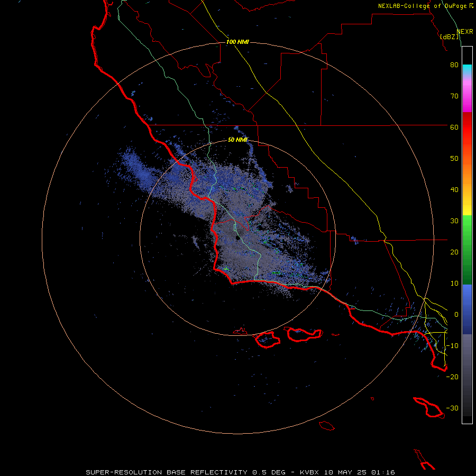Click the cyan top of the color bar

tap(467, 69)
